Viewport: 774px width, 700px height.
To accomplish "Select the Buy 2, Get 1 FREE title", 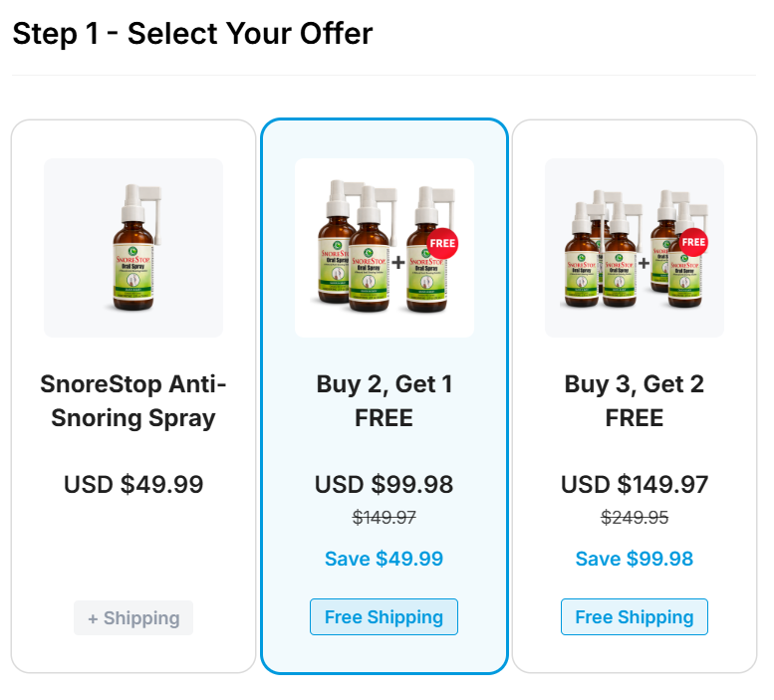I will [384, 400].
